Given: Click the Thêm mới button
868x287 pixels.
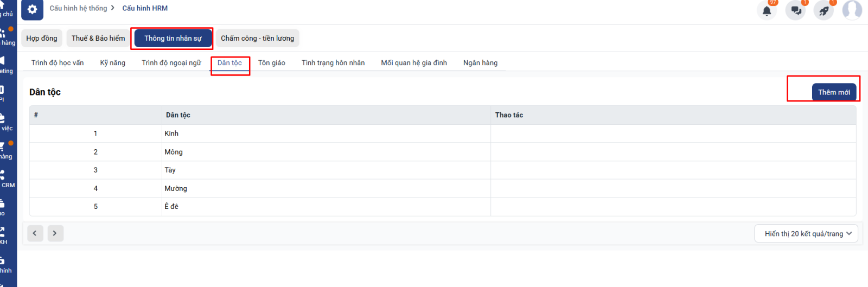Looking at the screenshot, I should pyautogui.click(x=834, y=92).
